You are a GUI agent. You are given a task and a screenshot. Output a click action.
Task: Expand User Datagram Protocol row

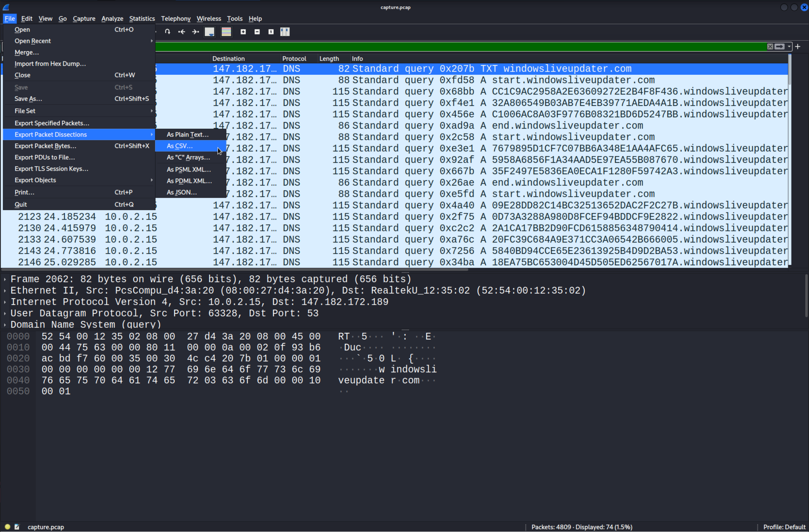pyautogui.click(x=5, y=313)
